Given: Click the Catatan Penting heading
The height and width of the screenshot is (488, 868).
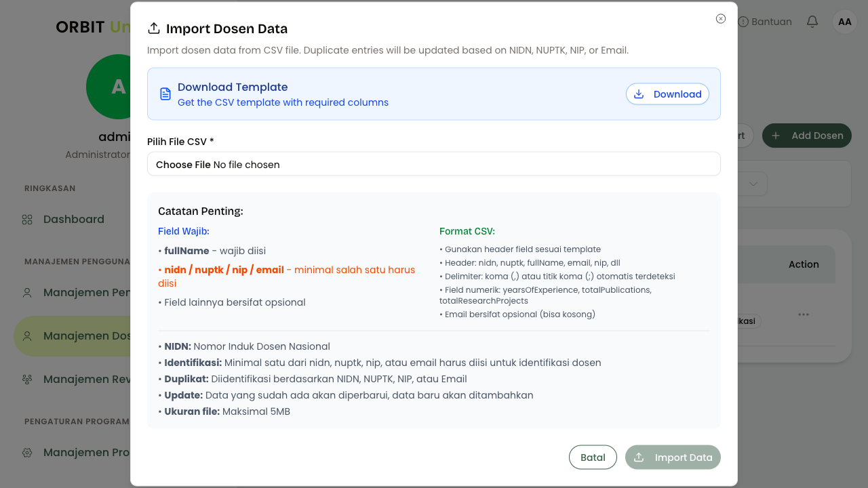Looking at the screenshot, I should pyautogui.click(x=201, y=211).
